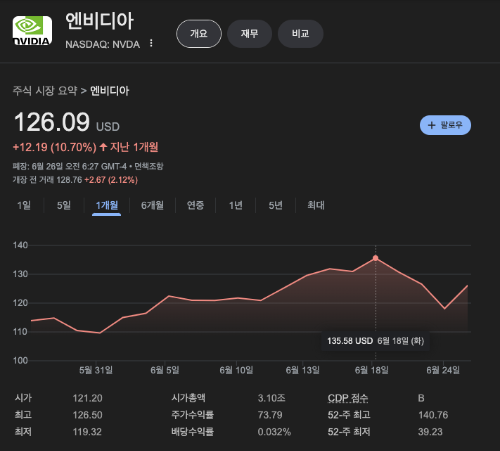500x451 pixels.
Task: Click the 면책조항 disclaimer link
Action: (149, 166)
